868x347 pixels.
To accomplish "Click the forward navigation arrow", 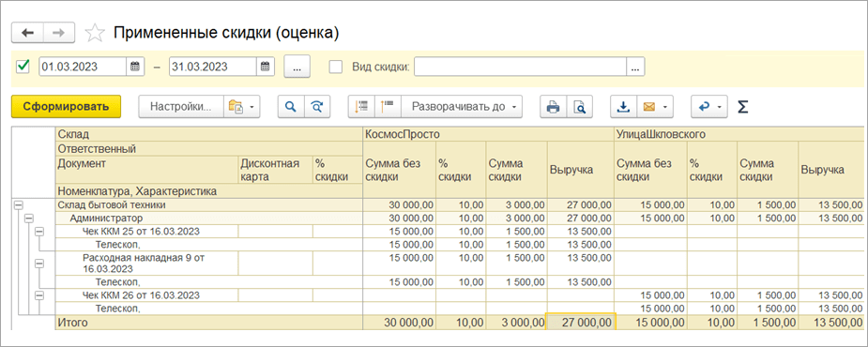I will [x=59, y=33].
